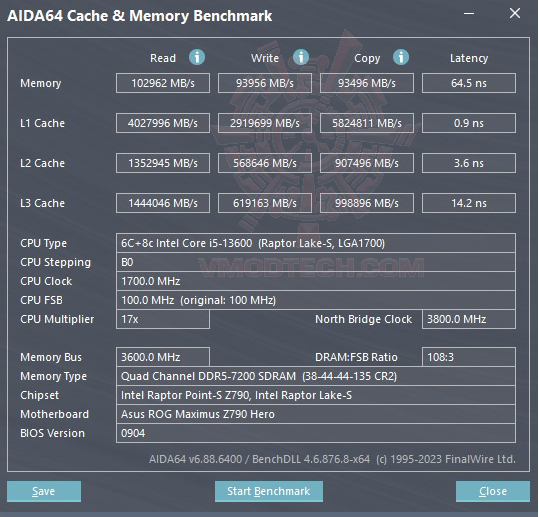This screenshot has width=539, height=517.
Task: Select L3 Cache write 619163 MB/s
Action: 265,203
